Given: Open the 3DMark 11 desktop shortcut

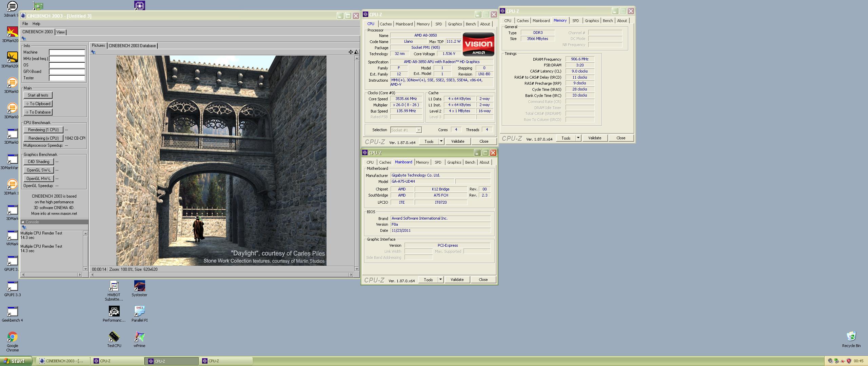Looking at the screenshot, I should click(12, 185).
